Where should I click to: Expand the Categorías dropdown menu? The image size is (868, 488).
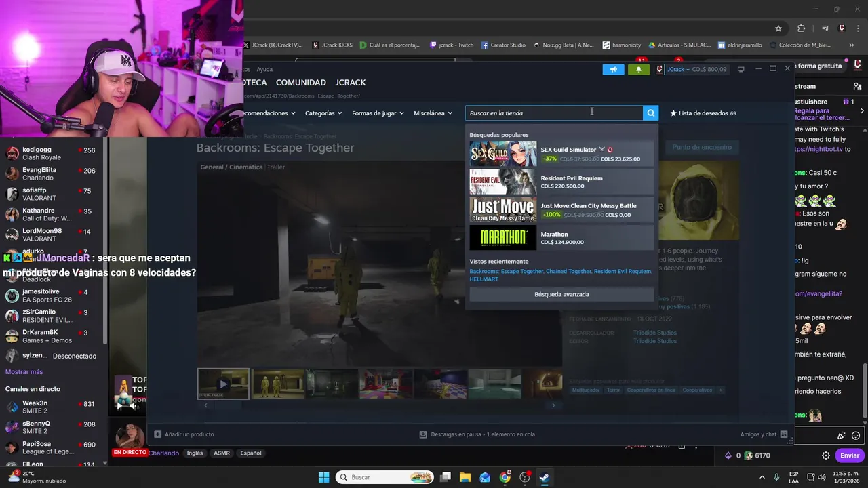(323, 113)
